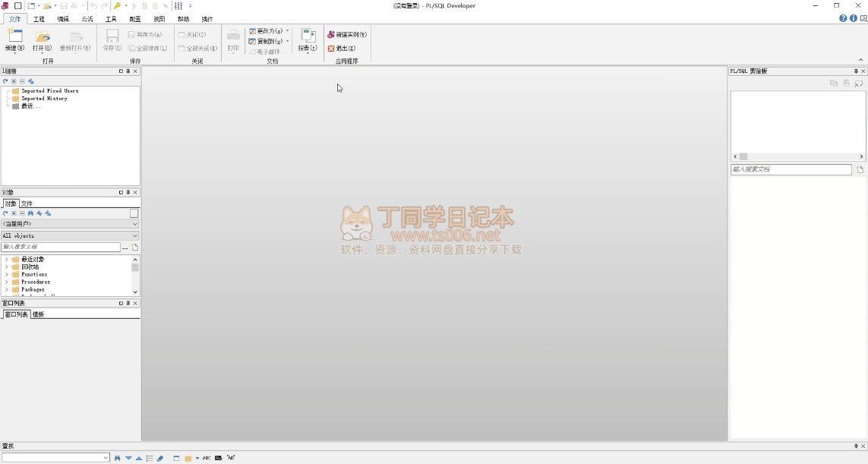The image size is (868, 464).
Task: Click the preferences sliders icon in quick access toolbar
Action: (178, 5)
